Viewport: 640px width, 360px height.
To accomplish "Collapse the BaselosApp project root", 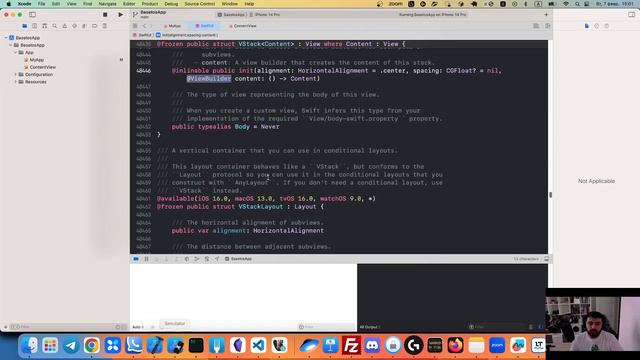I will click(x=6, y=38).
